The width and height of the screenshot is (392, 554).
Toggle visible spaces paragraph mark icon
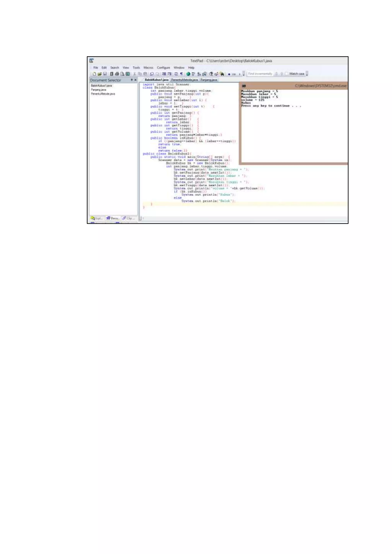click(181, 74)
